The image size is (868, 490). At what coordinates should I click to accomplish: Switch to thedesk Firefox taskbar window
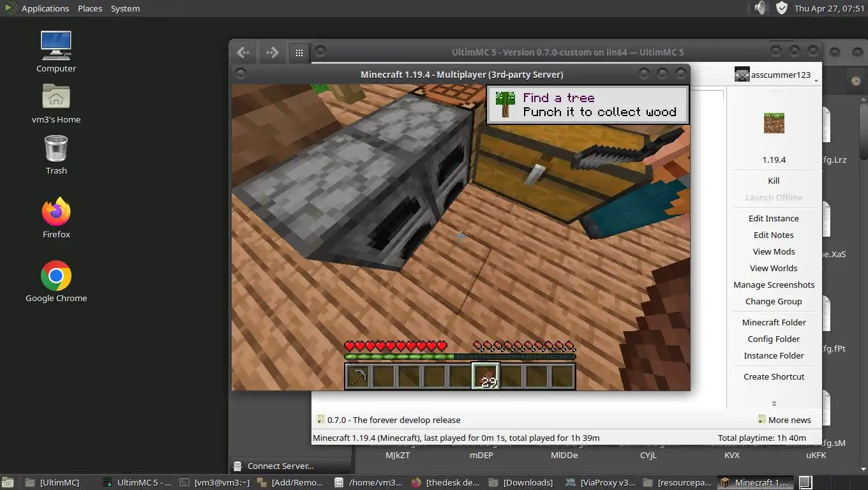click(x=447, y=482)
